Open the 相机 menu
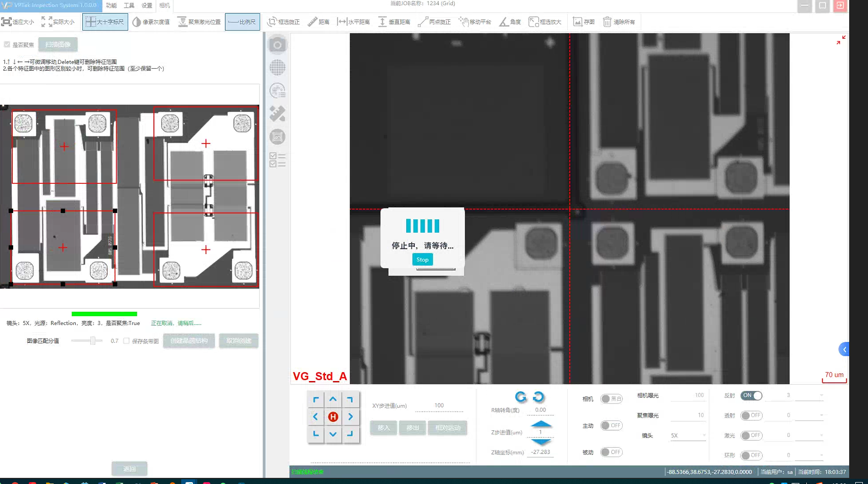The height and width of the screenshot is (484, 868). click(164, 5)
